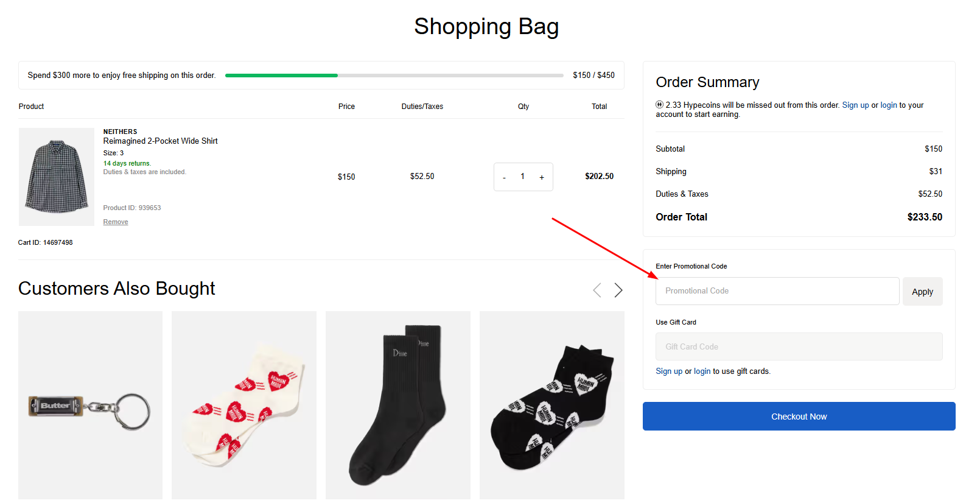980x503 pixels.
Task: Click Sign up link in Order Summary
Action: pyautogui.click(x=855, y=105)
